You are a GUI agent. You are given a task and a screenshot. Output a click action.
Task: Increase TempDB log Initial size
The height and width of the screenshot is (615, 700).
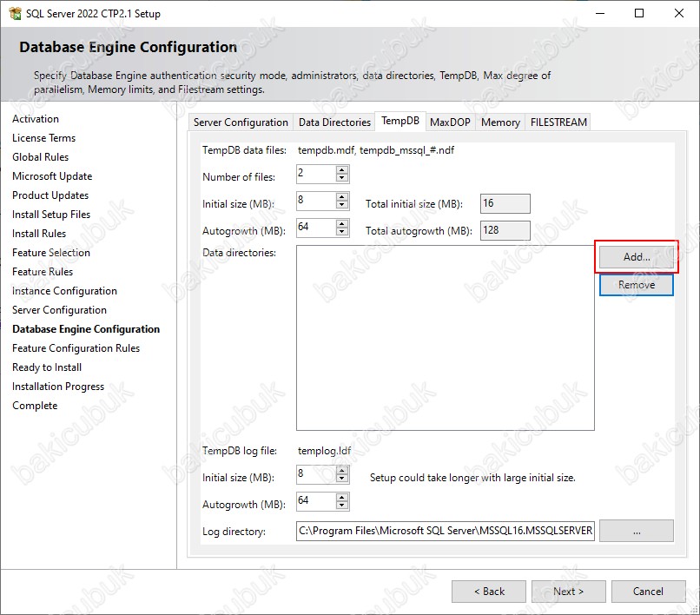pos(342,471)
